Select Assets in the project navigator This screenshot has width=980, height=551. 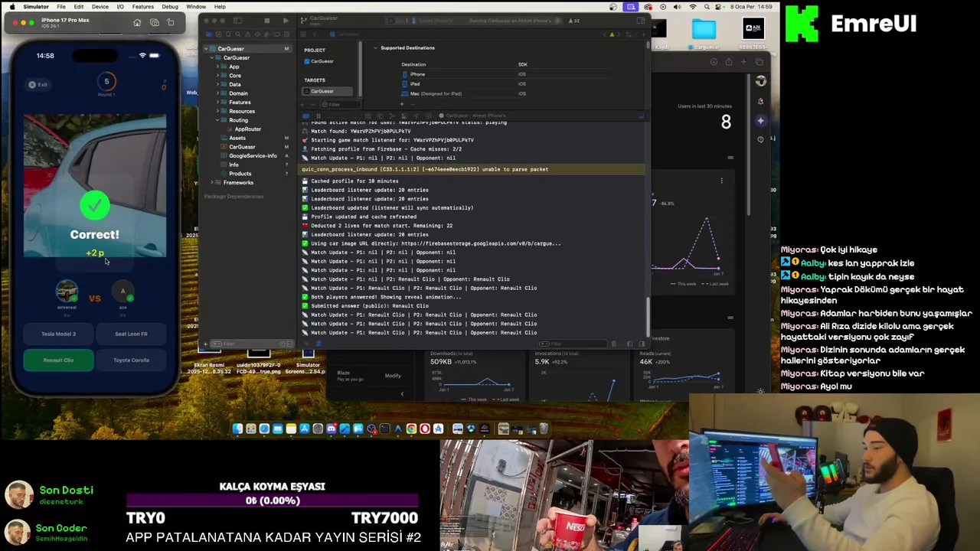(x=237, y=138)
